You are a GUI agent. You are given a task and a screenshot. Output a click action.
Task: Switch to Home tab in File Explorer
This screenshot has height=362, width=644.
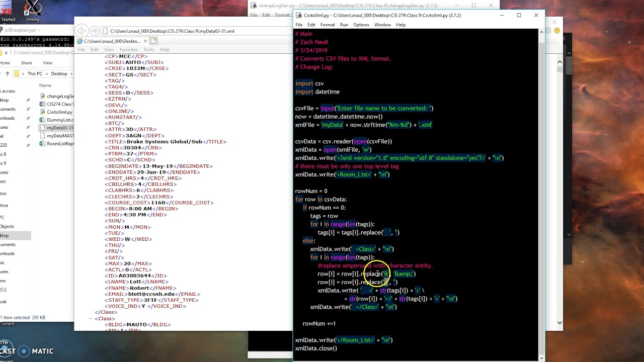(x=5, y=63)
